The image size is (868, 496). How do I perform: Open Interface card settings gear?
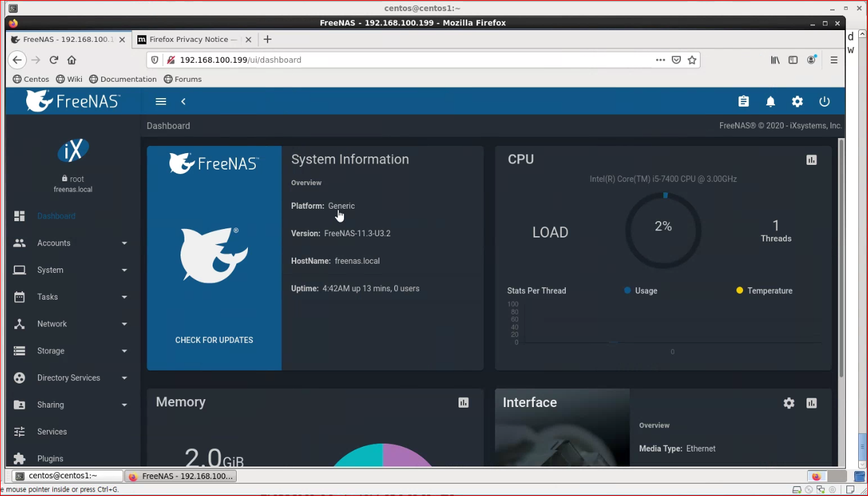point(789,403)
